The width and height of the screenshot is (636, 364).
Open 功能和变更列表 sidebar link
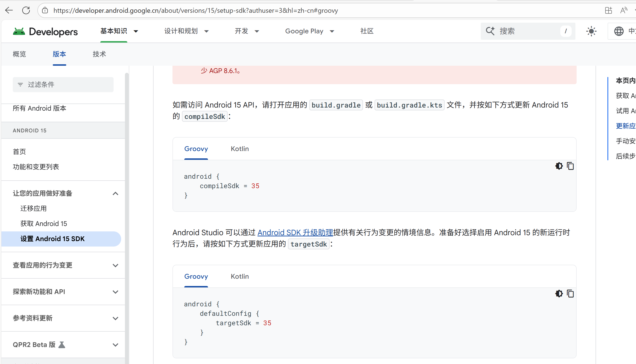coord(36,167)
